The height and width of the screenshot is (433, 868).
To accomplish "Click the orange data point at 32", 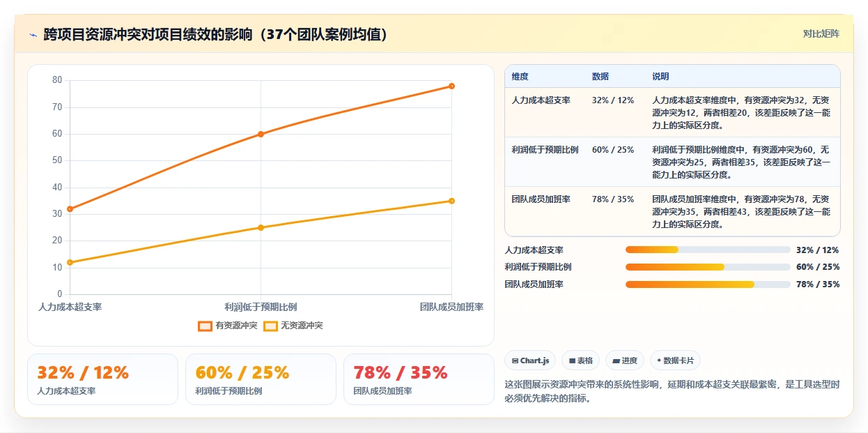I will [70, 208].
